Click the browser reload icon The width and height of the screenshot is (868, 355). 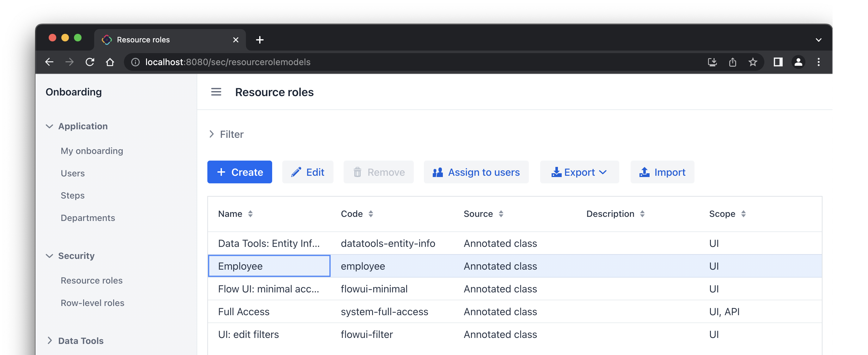(90, 62)
